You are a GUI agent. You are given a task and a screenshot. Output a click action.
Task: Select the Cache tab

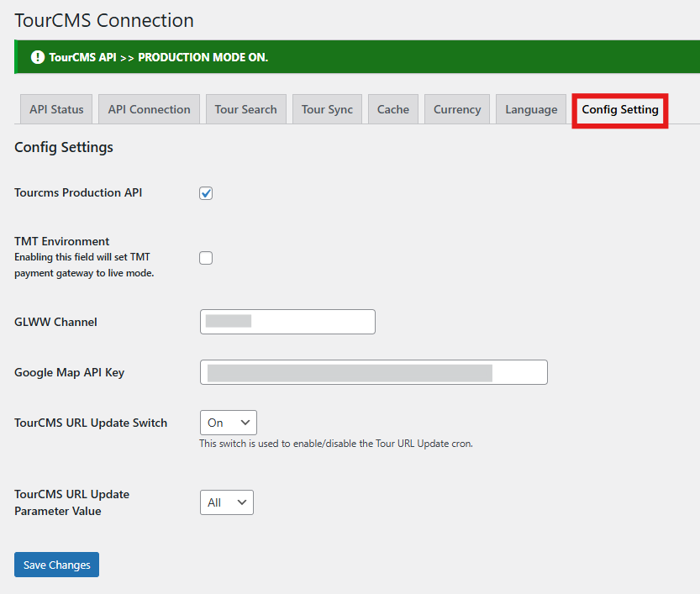coord(392,109)
